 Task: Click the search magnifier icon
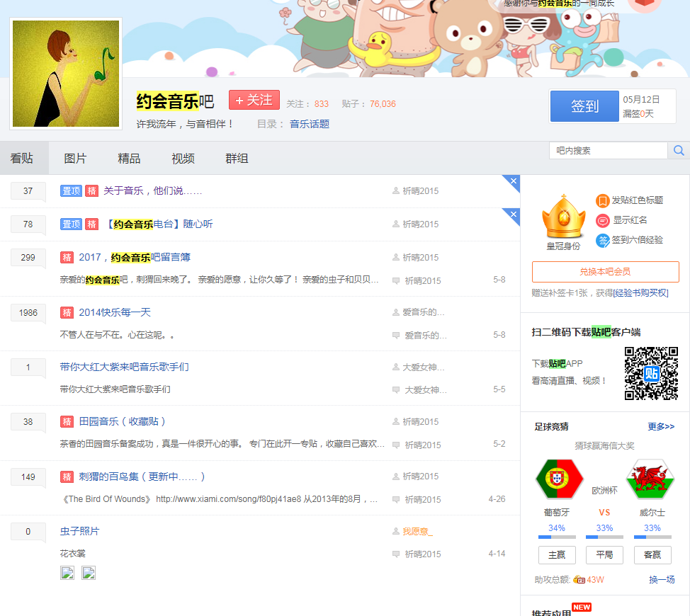(x=679, y=150)
